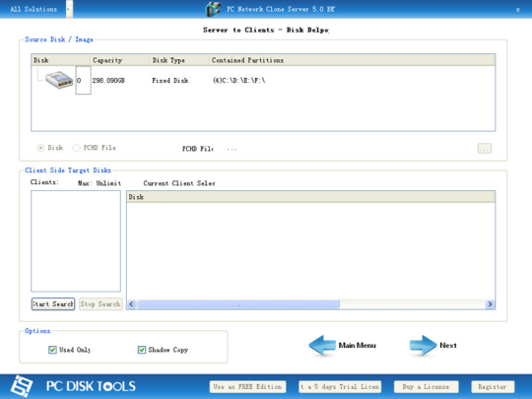Select disk number 0 cell
The width and height of the screenshot is (532, 399).
(83, 81)
